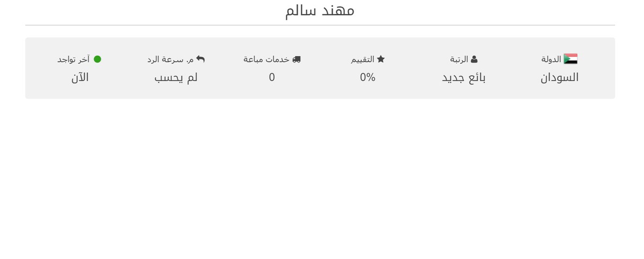Click the last seen value الآن

tap(80, 77)
